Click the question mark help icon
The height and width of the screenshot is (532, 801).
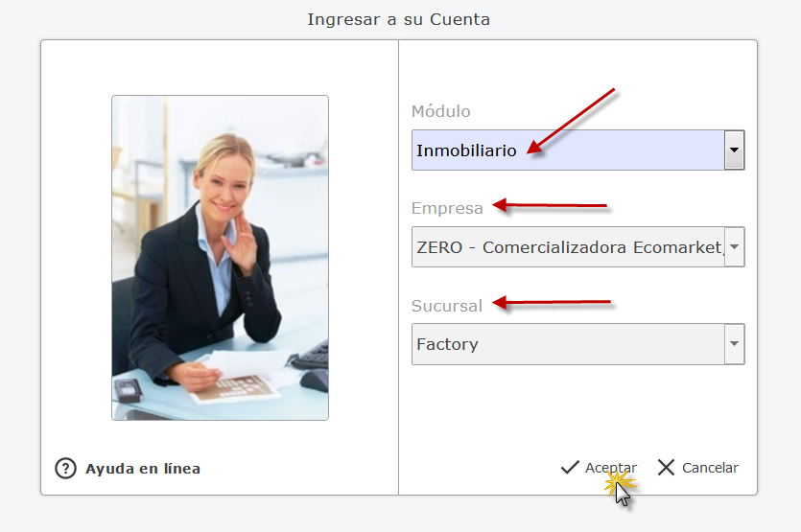pyautogui.click(x=65, y=468)
